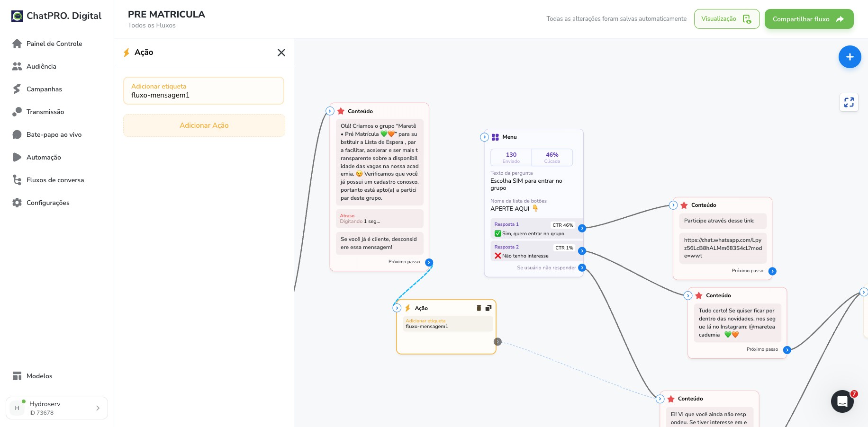Screen dimensions: 868x427
Task: Edit the Adicionar etiqueta fluxo-mensagem1 field
Action: pos(204,91)
